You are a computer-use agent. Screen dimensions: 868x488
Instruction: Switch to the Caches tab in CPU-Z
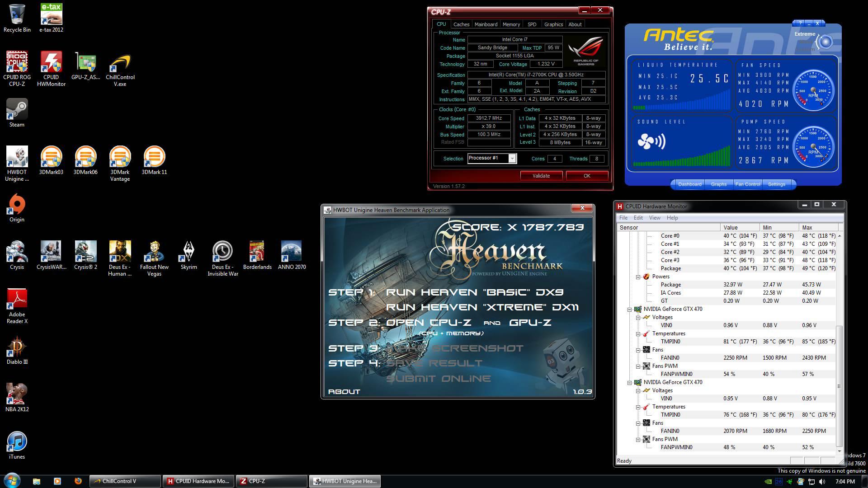click(x=461, y=24)
